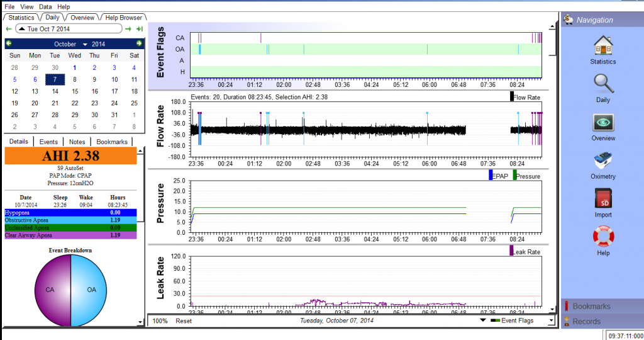The height and width of the screenshot is (340, 644).
Task: Open Statistics from the Navigation house icon
Action: point(603,45)
